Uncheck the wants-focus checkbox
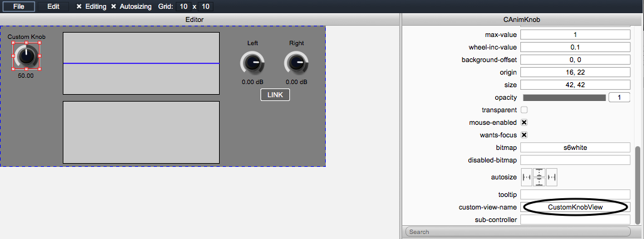This screenshot has width=644, height=239. 524,135
